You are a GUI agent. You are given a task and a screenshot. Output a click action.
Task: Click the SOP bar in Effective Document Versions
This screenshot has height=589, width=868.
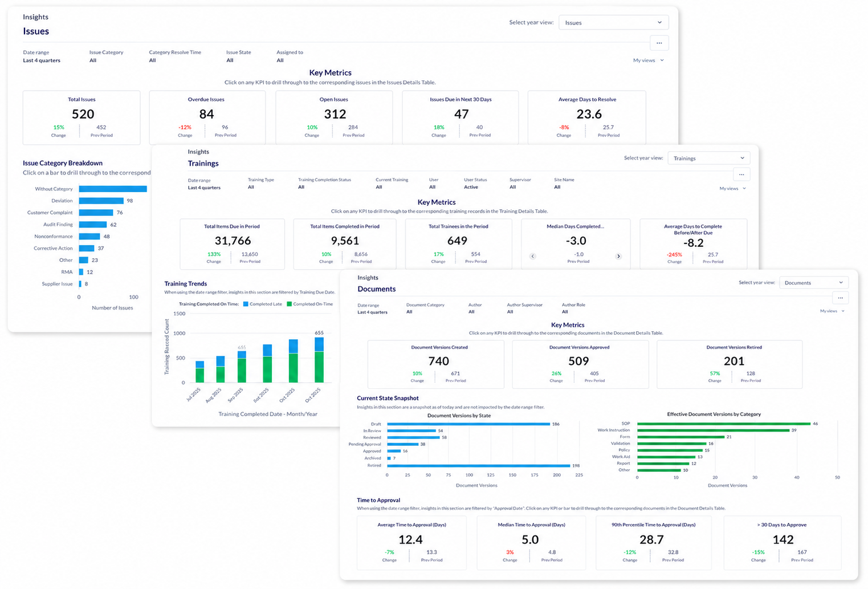(x=724, y=424)
